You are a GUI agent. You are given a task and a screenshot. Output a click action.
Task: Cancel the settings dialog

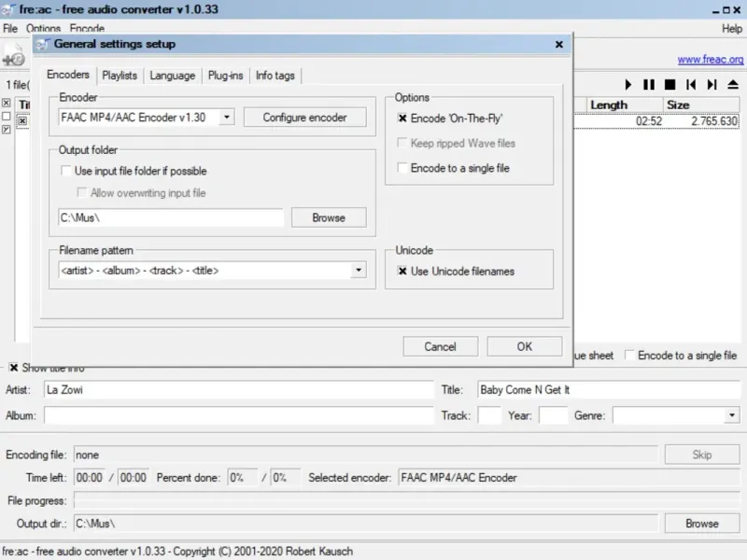coord(440,346)
